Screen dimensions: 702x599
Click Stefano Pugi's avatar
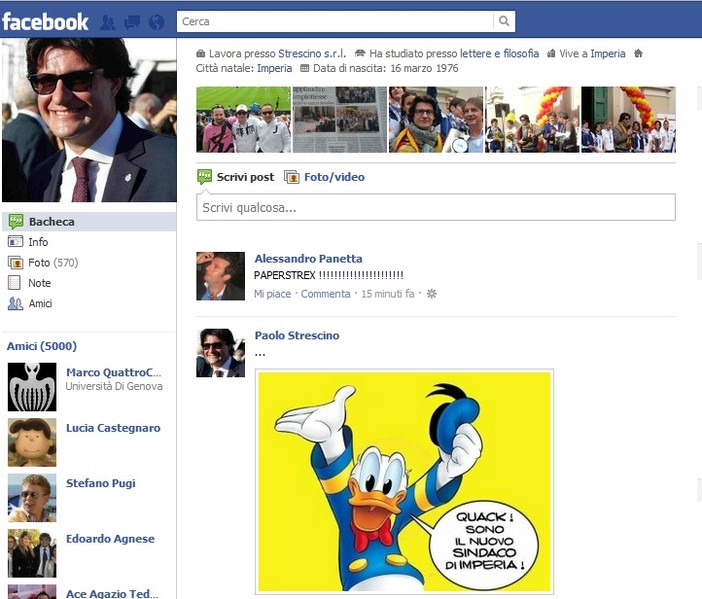(x=32, y=498)
